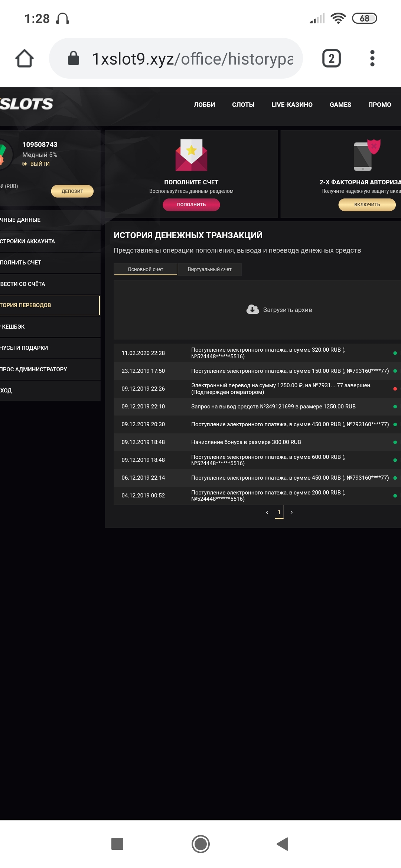Open the СЛОТЫ menu item
Screen dimensions: 401x868
(243, 105)
